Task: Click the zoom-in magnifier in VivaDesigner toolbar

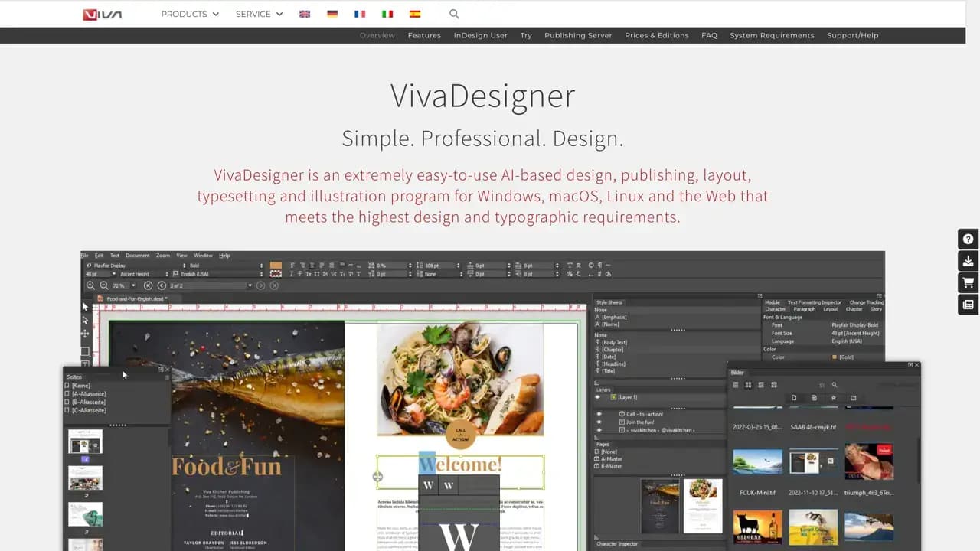Action: pyautogui.click(x=90, y=285)
